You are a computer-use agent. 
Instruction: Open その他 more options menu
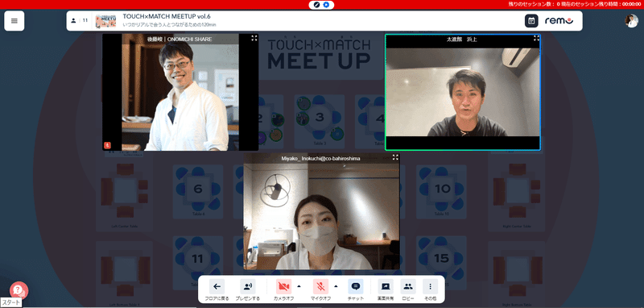430,290
